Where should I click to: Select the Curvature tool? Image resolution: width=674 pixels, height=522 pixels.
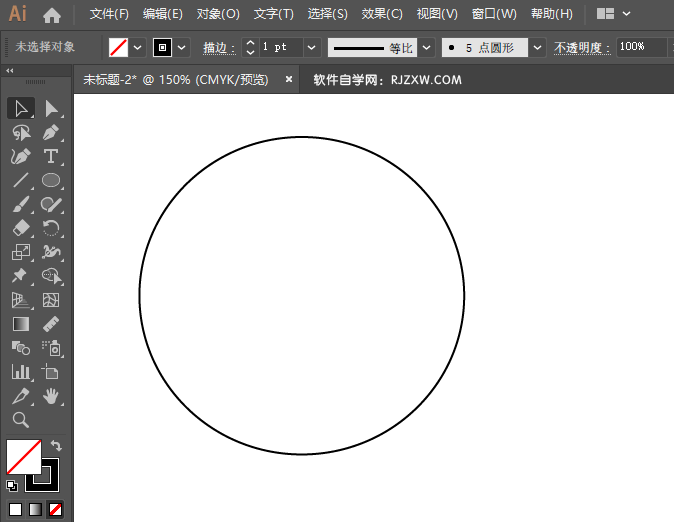click(21, 157)
